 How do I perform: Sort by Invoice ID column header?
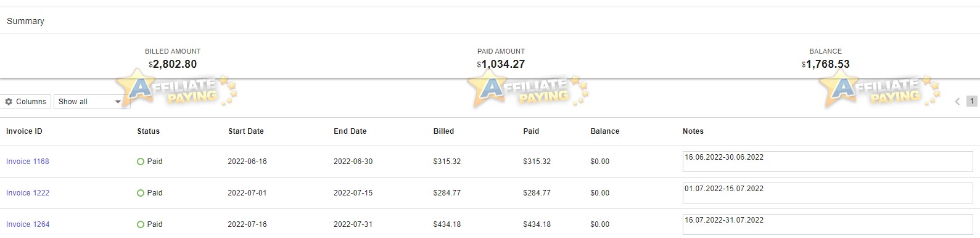[x=24, y=131]
